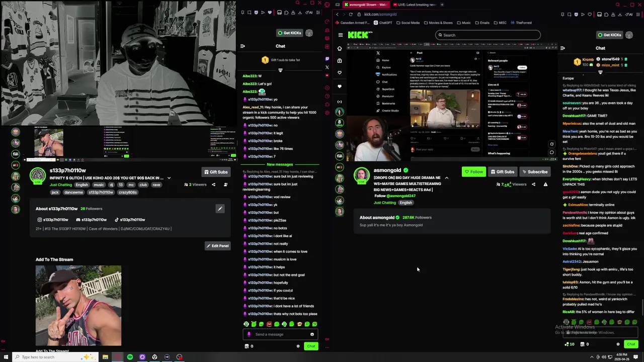
Task: Share the asmongold stream
Action: (533, 185)
